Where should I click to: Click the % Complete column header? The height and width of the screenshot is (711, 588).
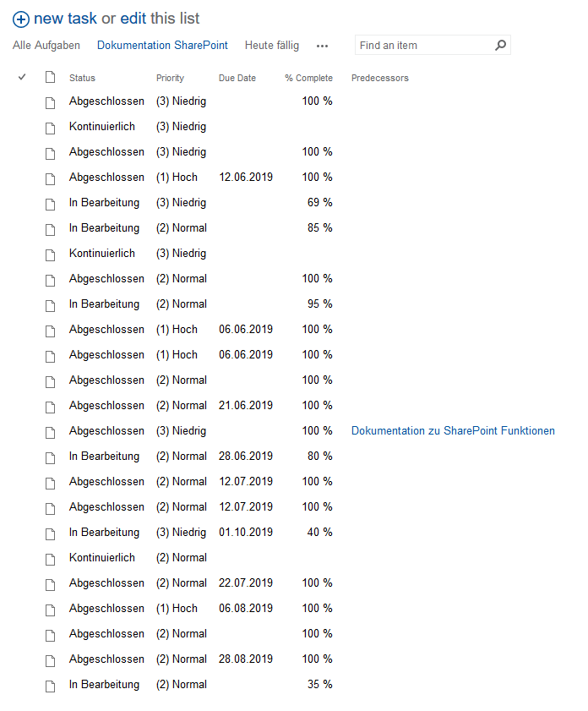point(308,78)
